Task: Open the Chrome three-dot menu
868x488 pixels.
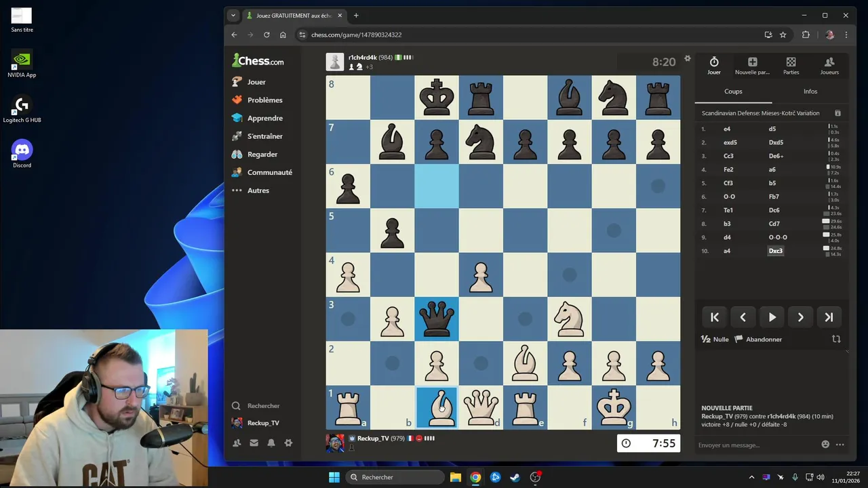Action: (x=846, y=35)
